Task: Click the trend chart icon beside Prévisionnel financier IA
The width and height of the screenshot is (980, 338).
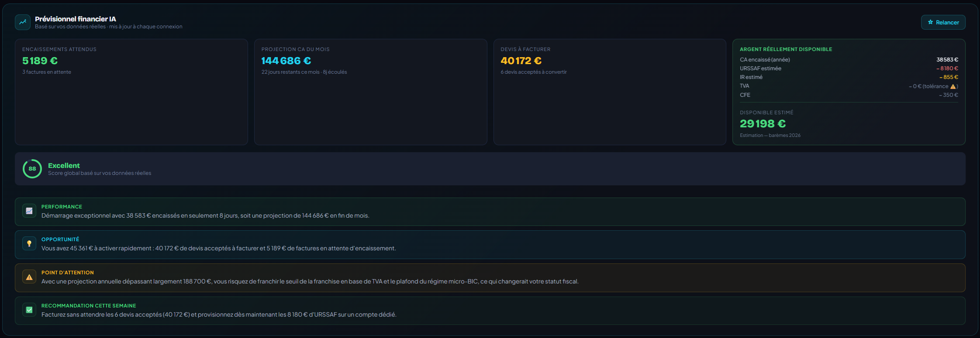Action: coord(23,22)
